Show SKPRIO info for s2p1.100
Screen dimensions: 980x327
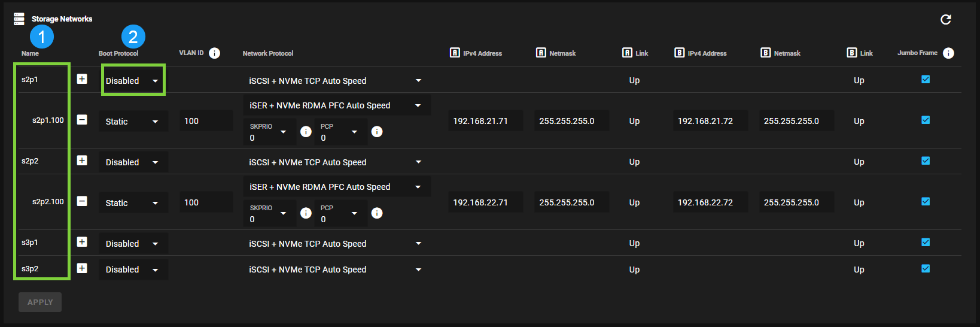(306, 132)
